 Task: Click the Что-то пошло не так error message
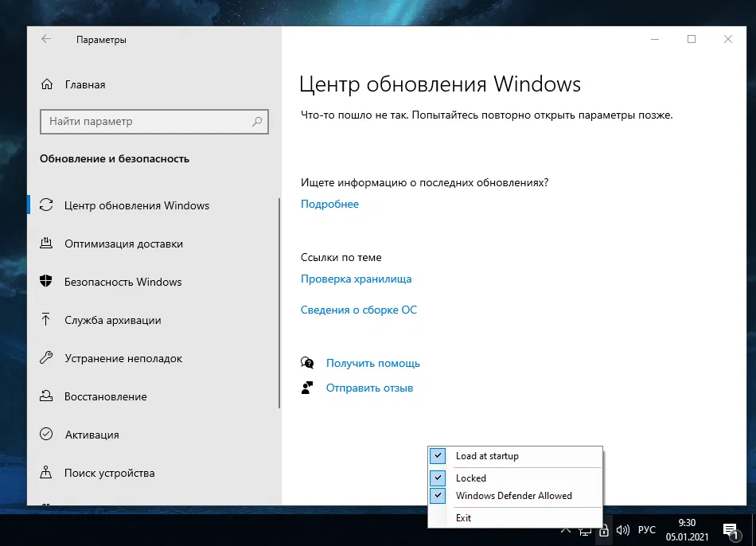(x=486, y=115)
